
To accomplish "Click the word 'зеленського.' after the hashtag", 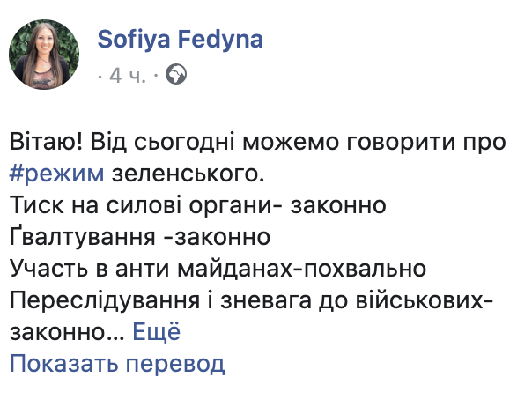I will 188,174.
